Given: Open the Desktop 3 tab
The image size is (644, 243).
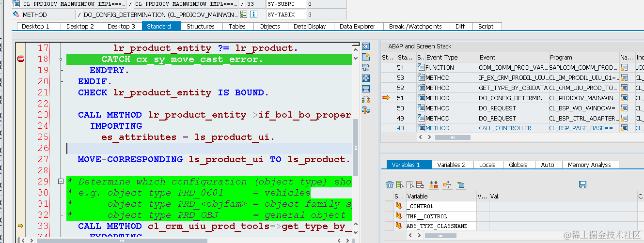Looking at the screenshot, I should [x=122, y=26].
